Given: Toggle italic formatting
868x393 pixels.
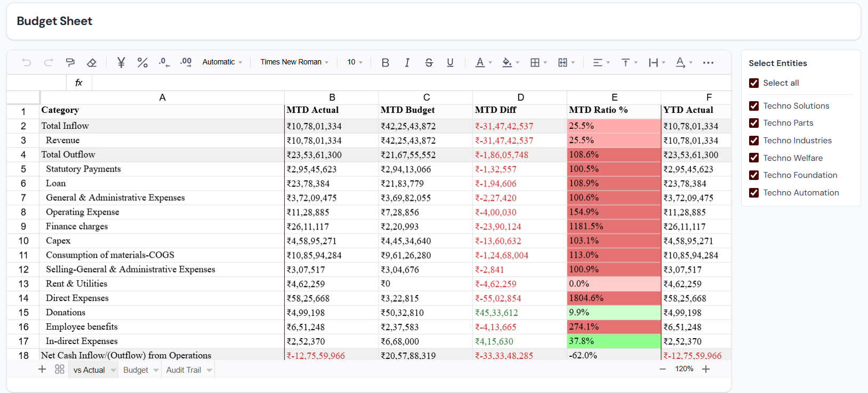Looking at the screenshot, I should click(x=407, y=63).
